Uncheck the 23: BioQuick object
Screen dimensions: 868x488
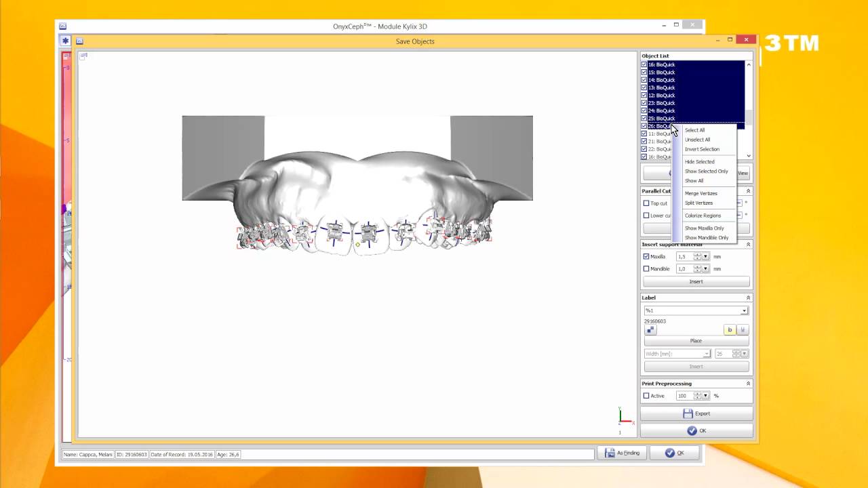click(x=644, y=103)
